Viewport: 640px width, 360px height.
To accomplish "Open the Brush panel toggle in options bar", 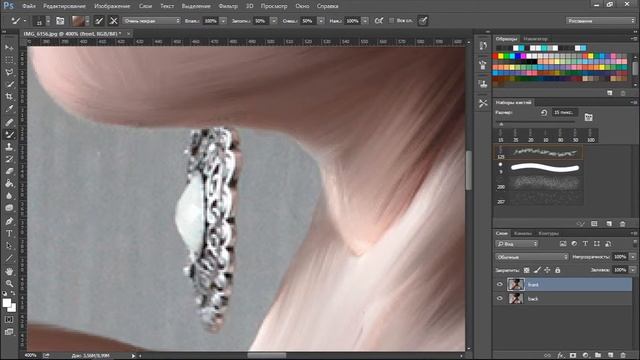I will pos(60,21).
